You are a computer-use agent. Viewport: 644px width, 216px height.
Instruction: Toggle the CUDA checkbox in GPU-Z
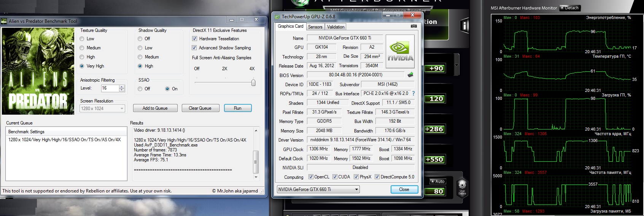[335, 177]
